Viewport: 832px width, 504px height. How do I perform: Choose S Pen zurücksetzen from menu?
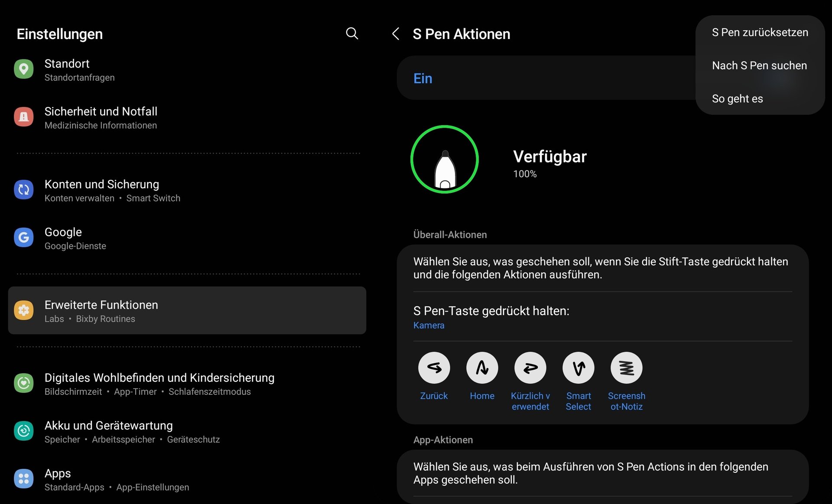click(760, 33)
